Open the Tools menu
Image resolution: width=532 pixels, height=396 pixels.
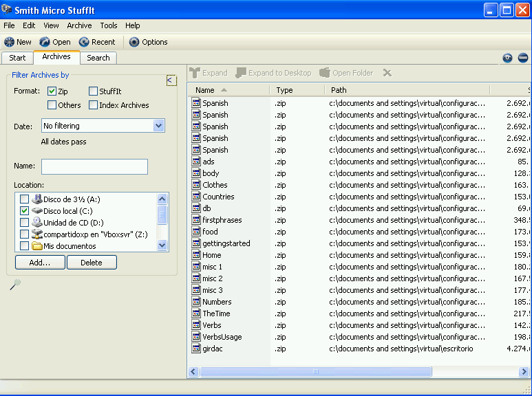point(109,25)
